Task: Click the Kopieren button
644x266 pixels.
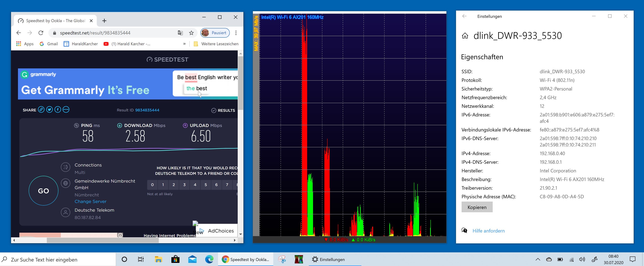Action: pos(477,207)
